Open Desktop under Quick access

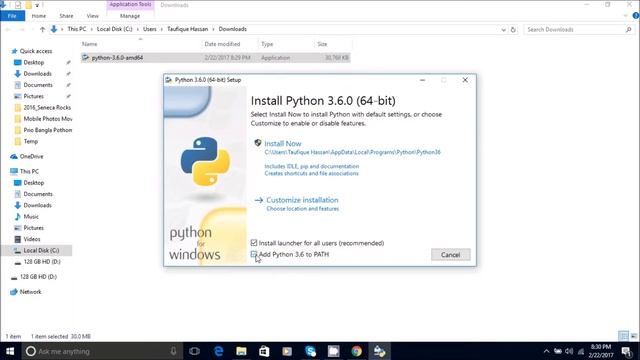(x=33, y=62)
